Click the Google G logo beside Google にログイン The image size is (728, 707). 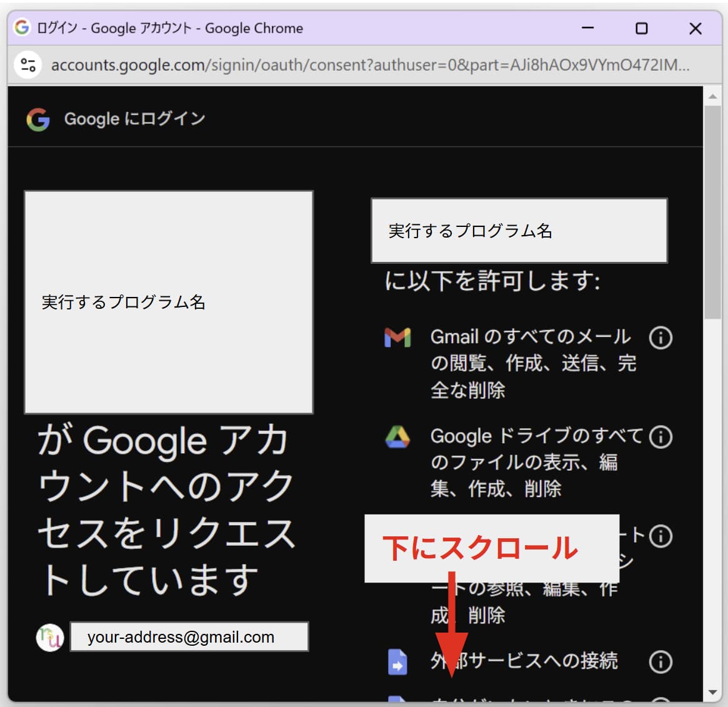[38, 119]
